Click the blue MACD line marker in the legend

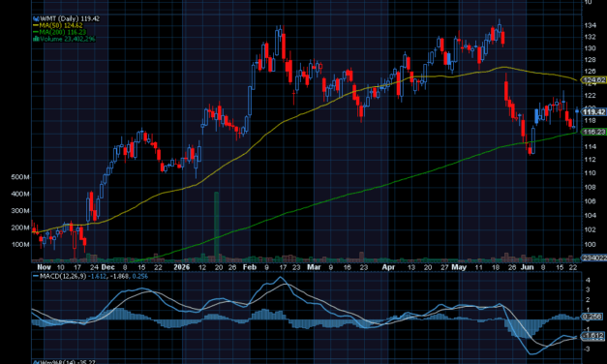click(x=36, y=277)
